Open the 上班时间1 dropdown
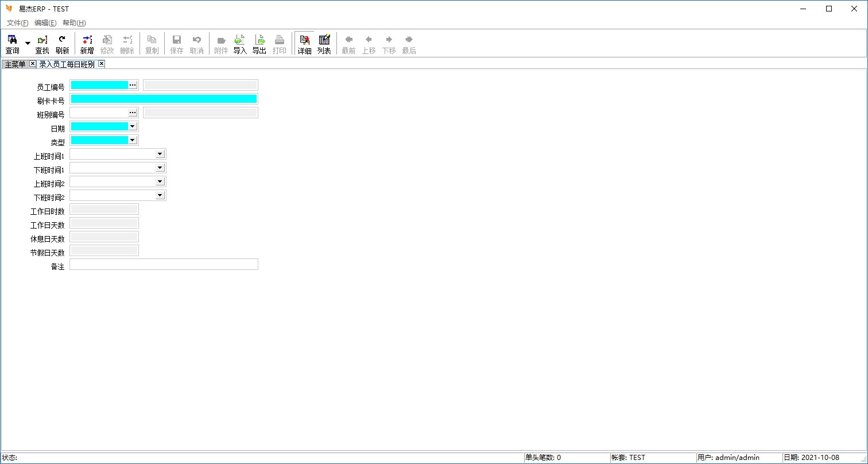The image size is (868, 464). tap(160, 154)
